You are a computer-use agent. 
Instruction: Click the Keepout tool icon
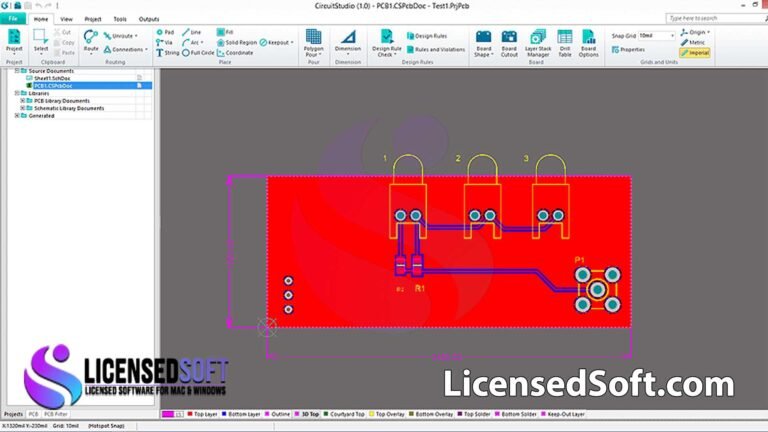(x=263, y=43)
